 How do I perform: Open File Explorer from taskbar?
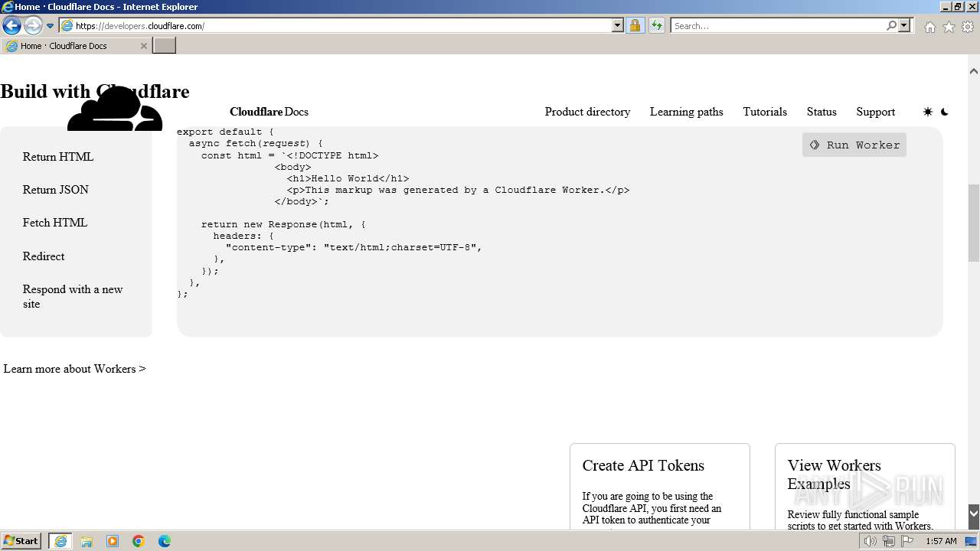pyautogui.click(x=87, y=541)
